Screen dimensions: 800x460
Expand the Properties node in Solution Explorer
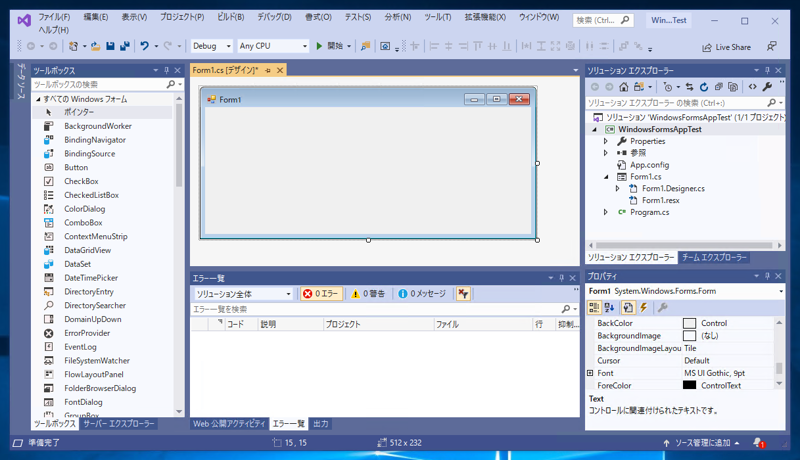point(606,141)
